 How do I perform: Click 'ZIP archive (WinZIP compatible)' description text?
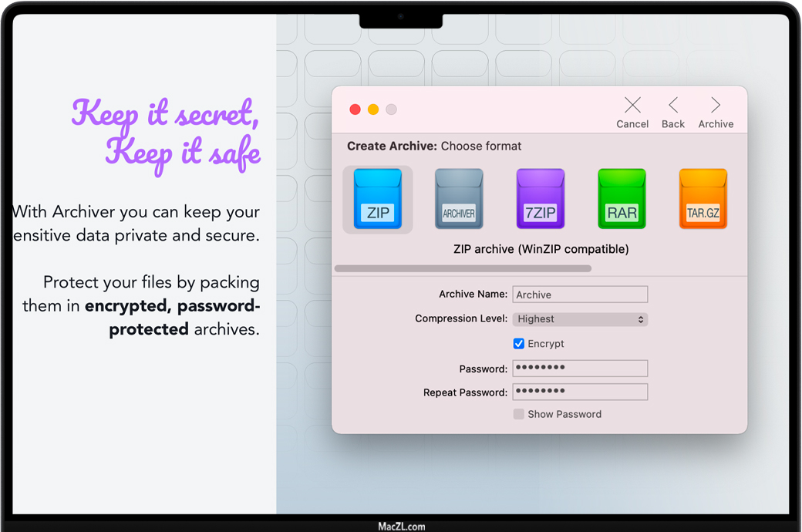pos(541,249)
